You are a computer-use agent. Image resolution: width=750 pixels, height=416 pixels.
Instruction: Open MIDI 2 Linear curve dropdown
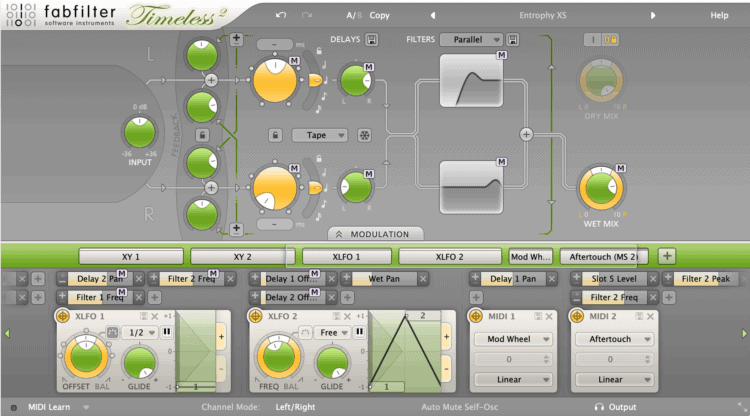(x=614, y=380)
